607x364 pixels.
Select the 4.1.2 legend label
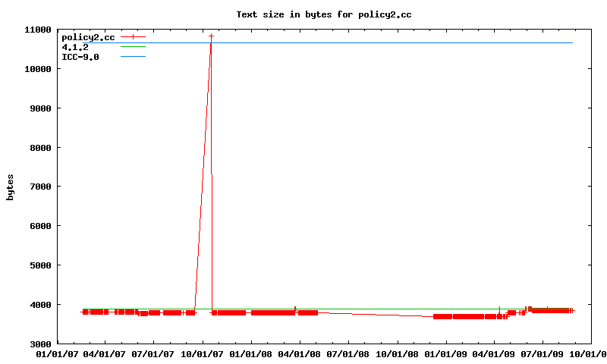tap(74, 47)
